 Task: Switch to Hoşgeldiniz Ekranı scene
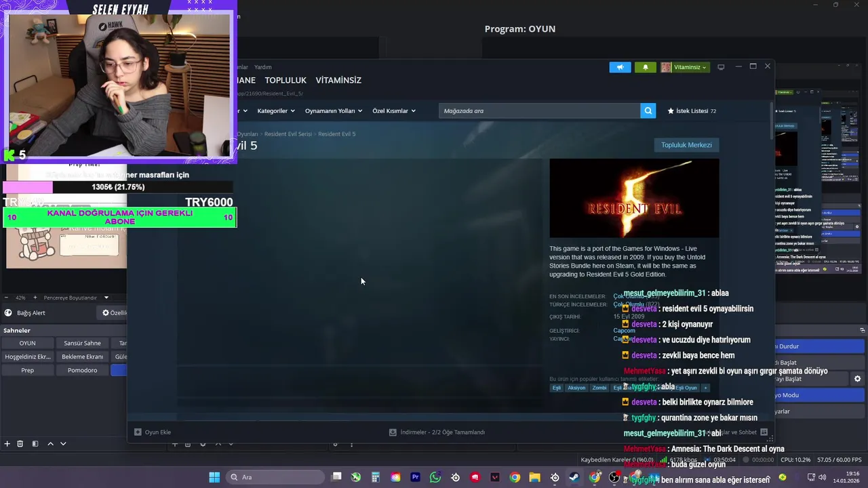(x=27, y=357)
